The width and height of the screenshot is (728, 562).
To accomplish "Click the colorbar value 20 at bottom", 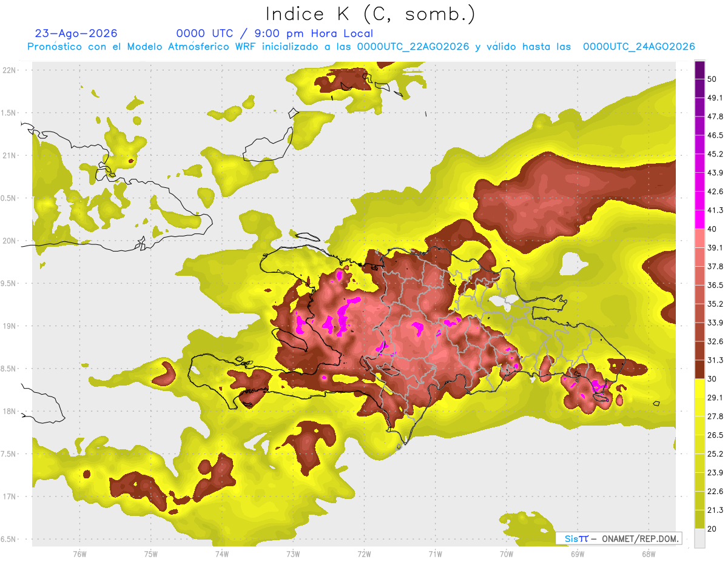I will point(712,529).
